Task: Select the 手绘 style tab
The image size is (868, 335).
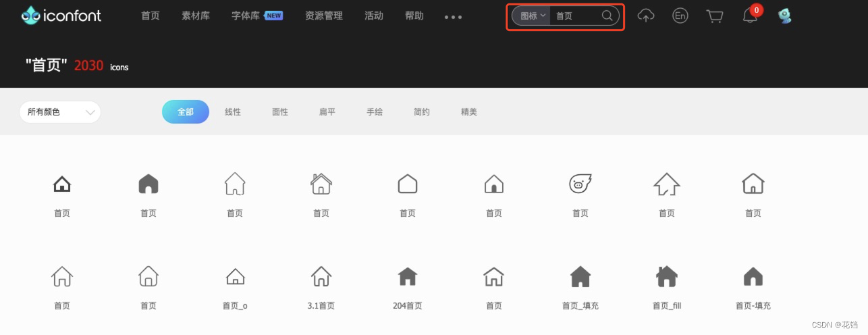Action: coord(375,112)
